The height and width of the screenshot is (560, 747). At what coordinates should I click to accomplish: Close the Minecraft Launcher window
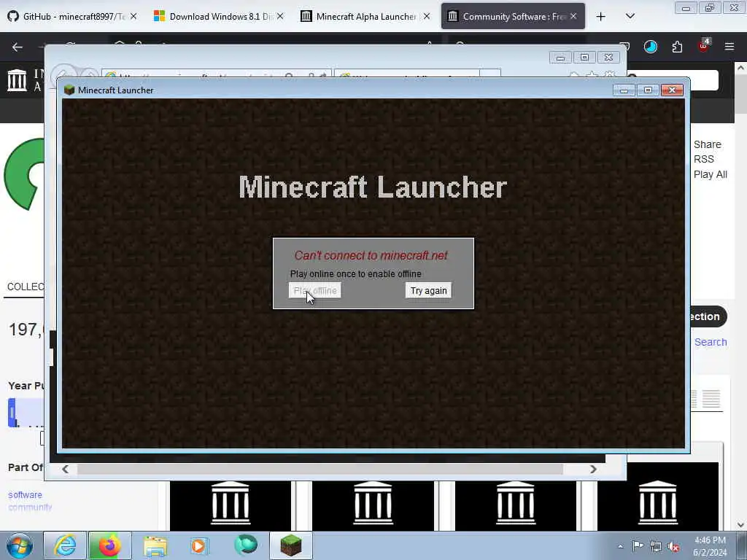672,90
